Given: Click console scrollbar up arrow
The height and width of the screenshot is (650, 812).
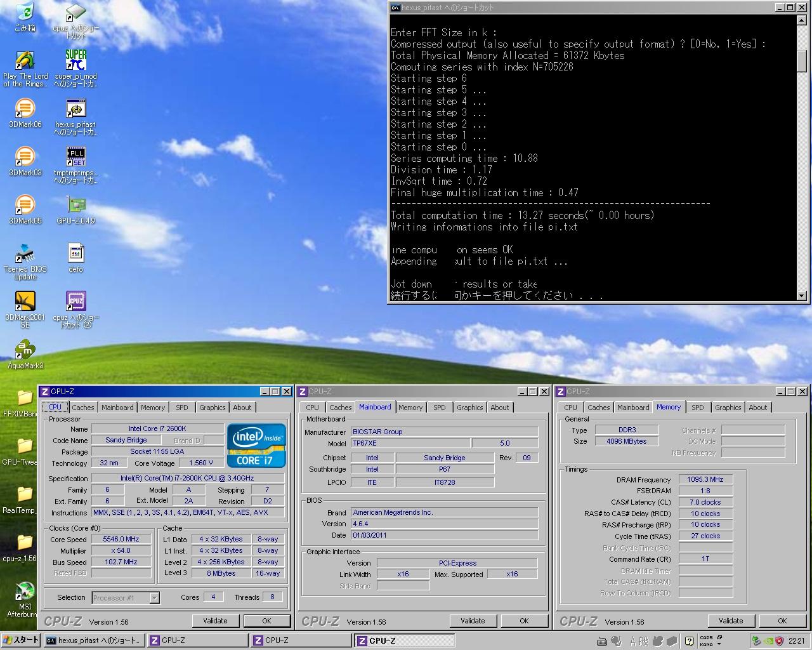Looking at the screenshot, I should coord(801,20).
